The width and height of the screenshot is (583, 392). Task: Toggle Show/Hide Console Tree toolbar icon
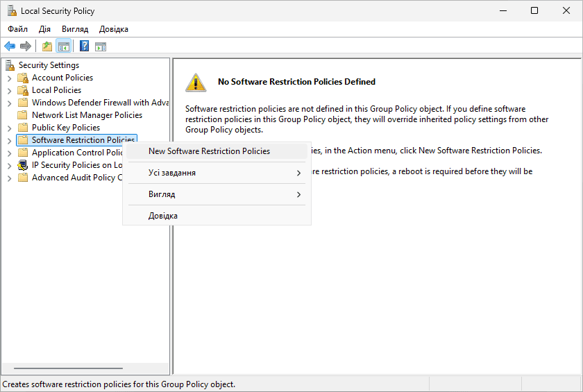[x=64, y=46]
